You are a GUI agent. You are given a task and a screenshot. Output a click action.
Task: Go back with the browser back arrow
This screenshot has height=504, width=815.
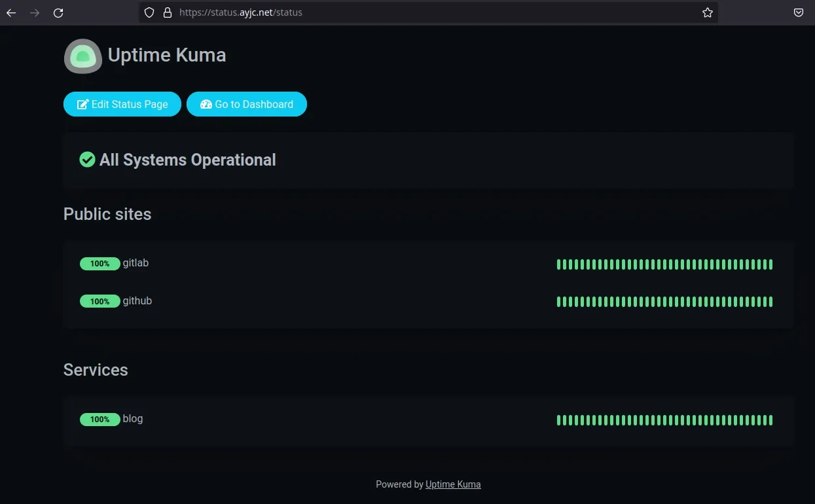11,12
